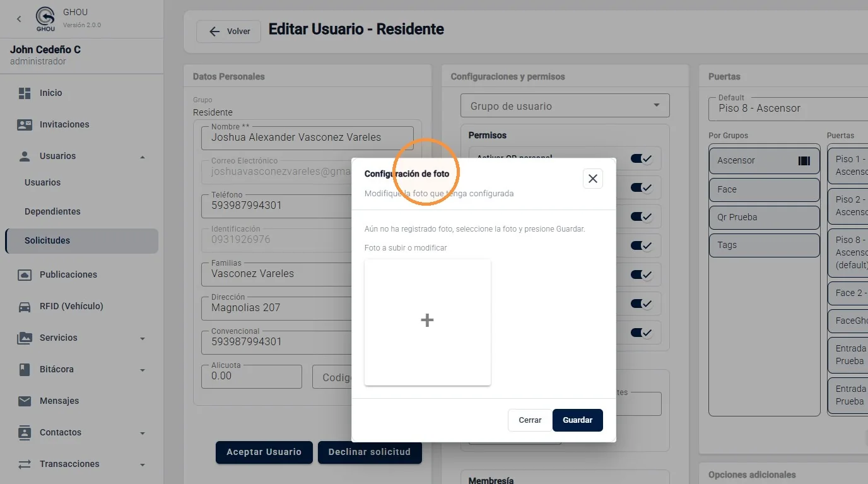Click the back chevron beside the GHOU logo

(19, 19)
